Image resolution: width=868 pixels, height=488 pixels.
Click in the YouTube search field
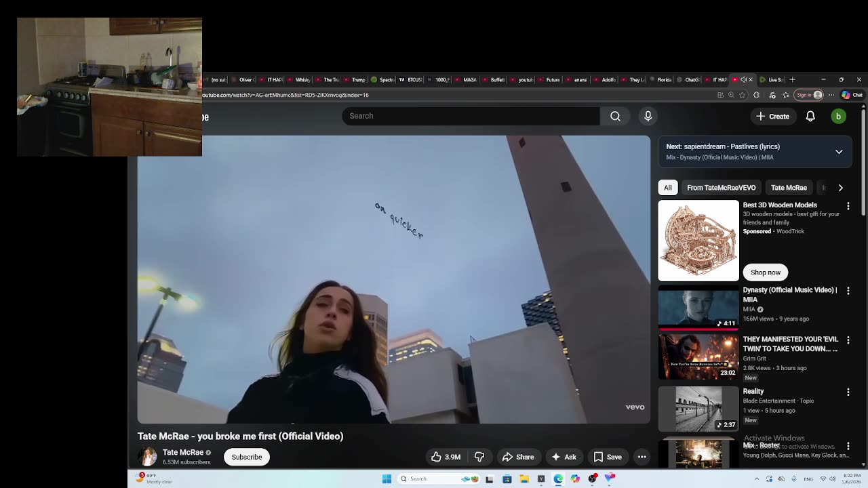point(471,116)
